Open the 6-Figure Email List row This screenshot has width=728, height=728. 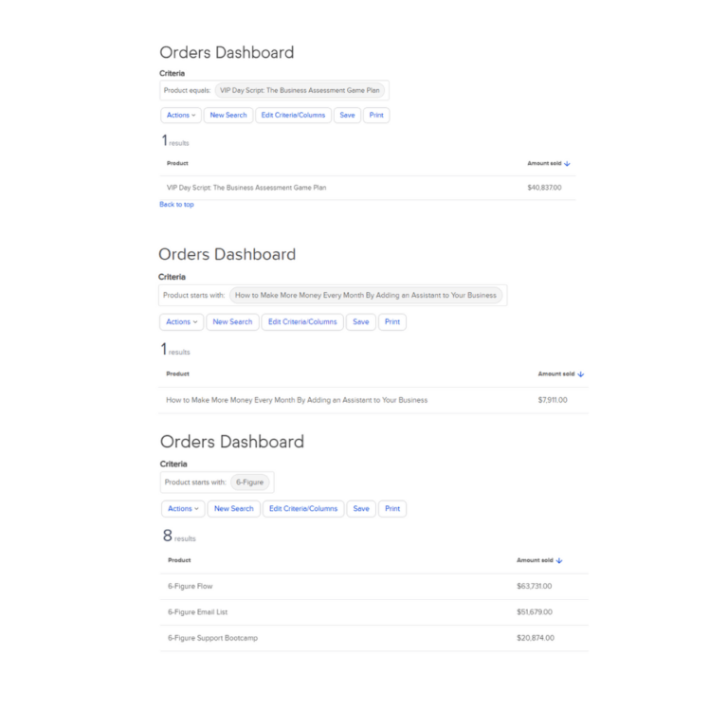[x=197, y=612]
